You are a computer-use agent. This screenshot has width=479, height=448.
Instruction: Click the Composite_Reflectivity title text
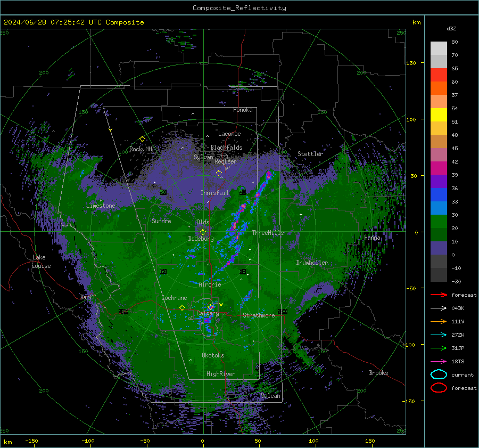[239, 8]
